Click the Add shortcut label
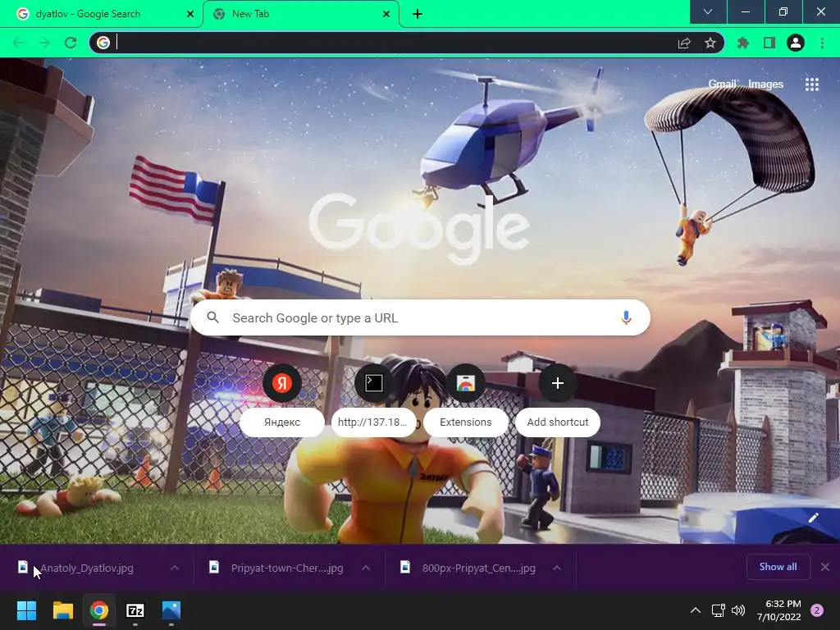The height and width of the screenshot is (630, 840). coord(558,422)
